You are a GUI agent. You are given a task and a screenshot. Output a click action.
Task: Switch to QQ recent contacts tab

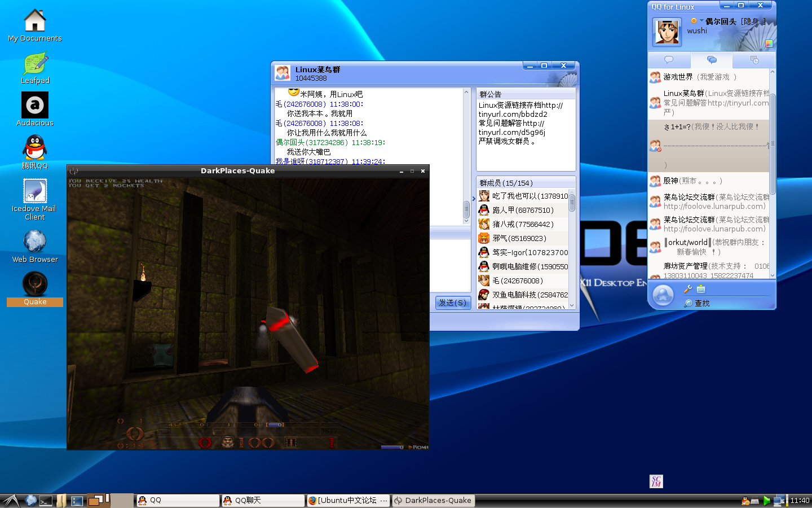tap(754, 60)
